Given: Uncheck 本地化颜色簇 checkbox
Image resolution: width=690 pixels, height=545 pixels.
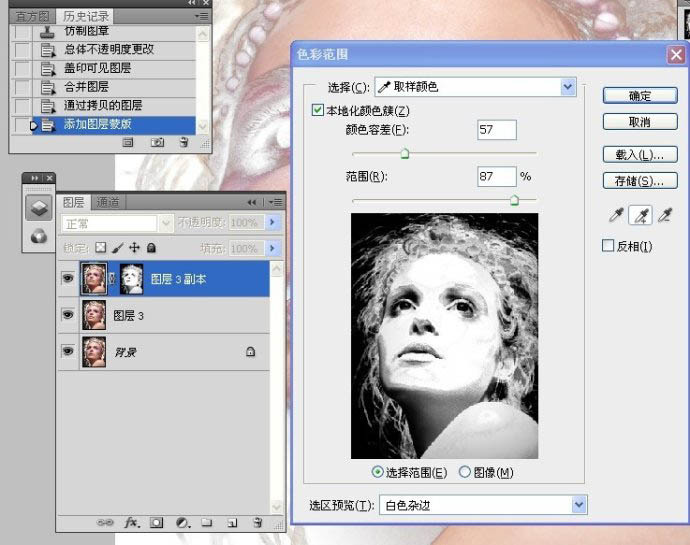Looking at the screenshot, I should pos(318,110).
